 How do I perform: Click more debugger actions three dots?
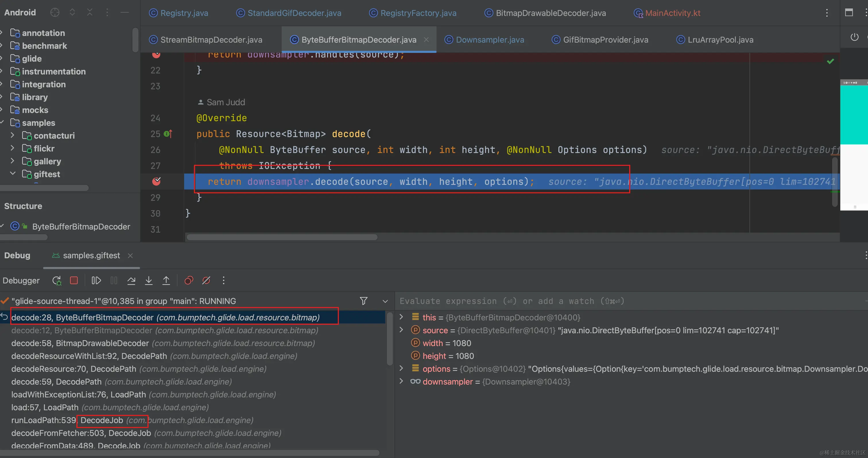click(223, 280)
